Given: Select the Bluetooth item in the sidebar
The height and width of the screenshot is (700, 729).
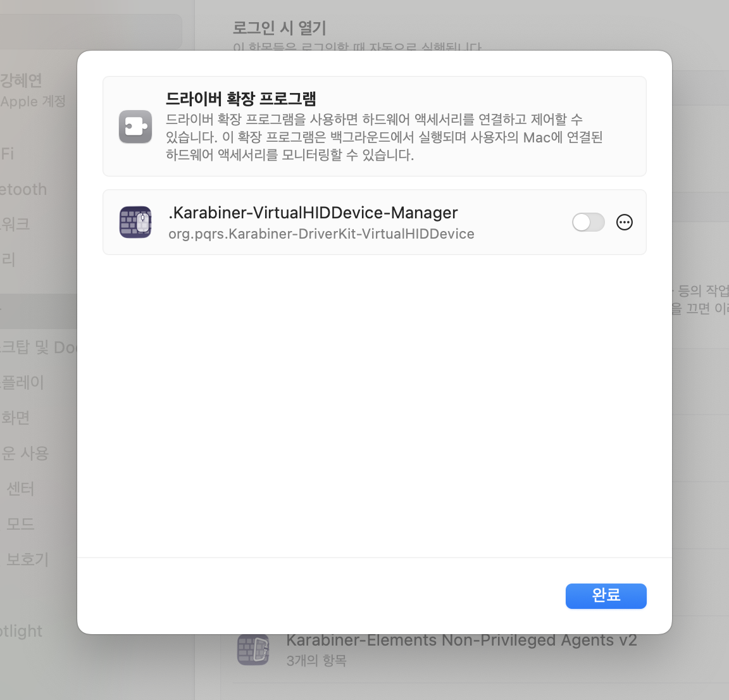Looking at the screenshot, I should coord(23,189).
